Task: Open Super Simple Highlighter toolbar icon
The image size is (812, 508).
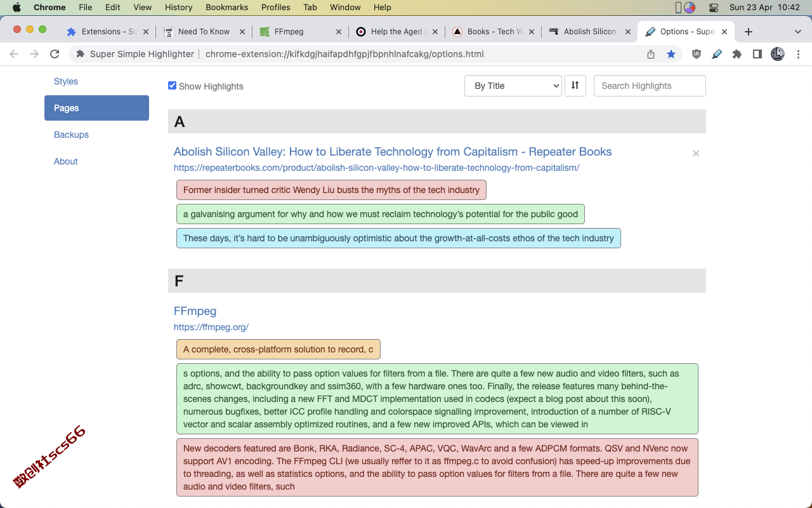Action: click(717, 54)
